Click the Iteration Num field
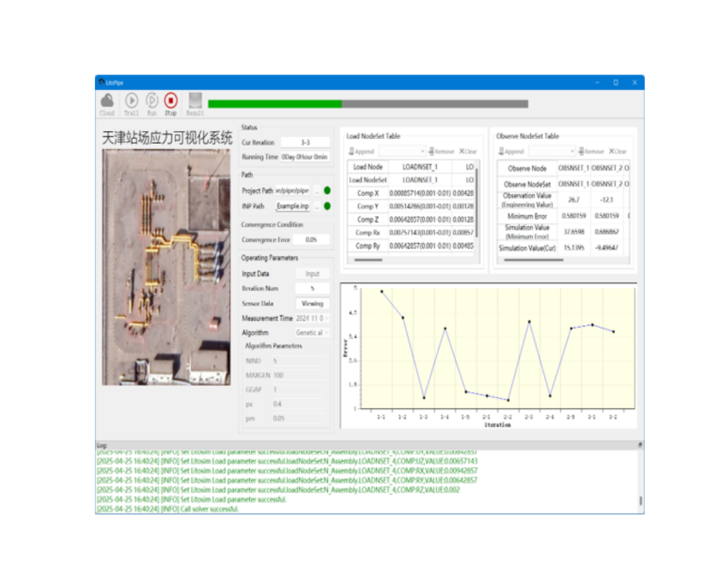Viewport: 728px width, 582px height. pyautogui.click(x=313, y=288)
